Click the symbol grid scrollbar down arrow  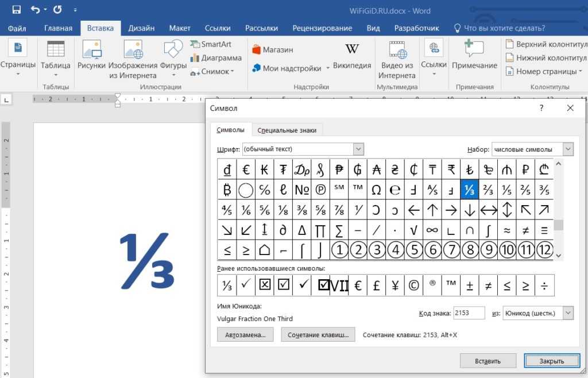[559, 256]
